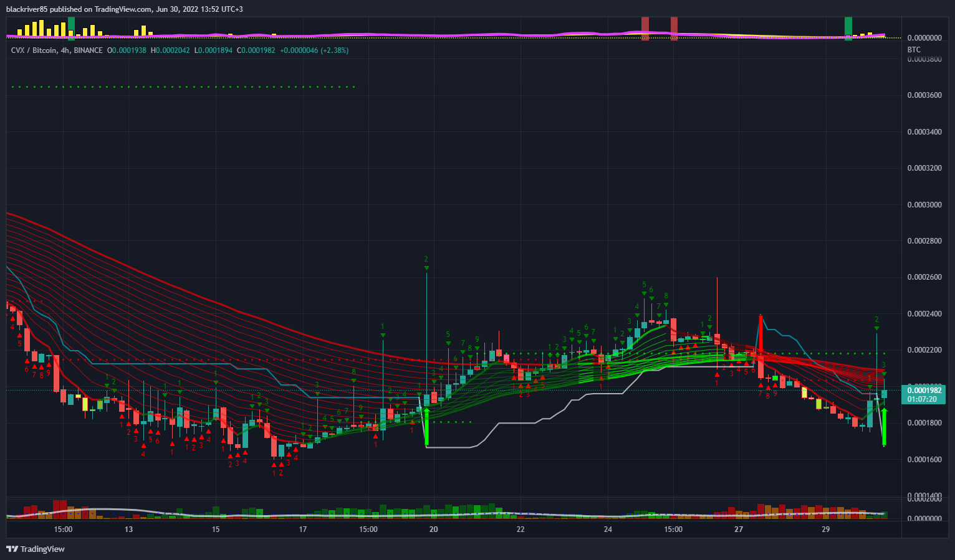This screenshot has height=560, width=955.
Task: Click the 0.0002800 price axis label
Action: (924, 241)
